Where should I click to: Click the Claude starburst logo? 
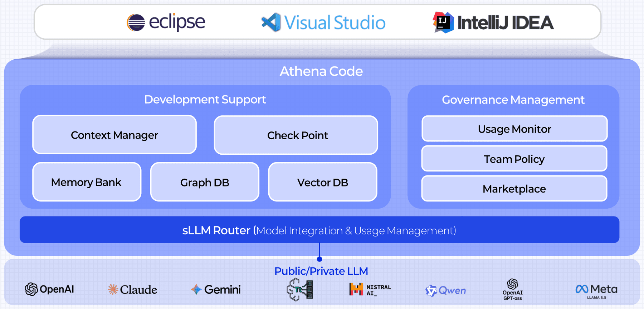(x=113, y=289)
